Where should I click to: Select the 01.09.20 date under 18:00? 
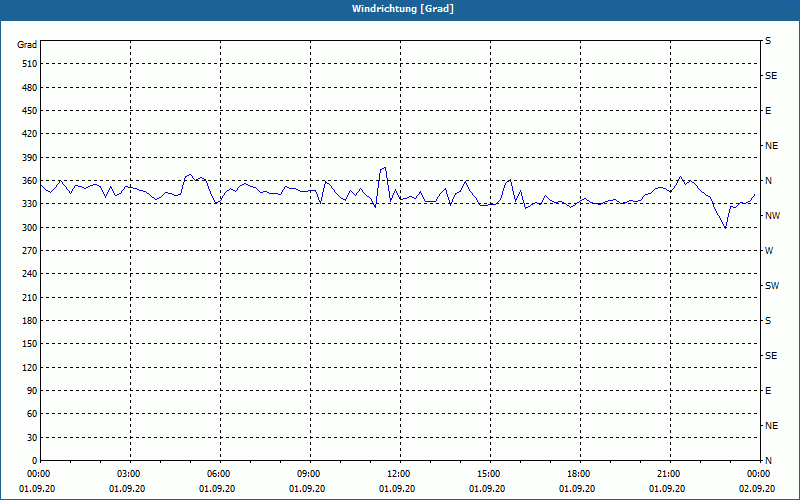tap(577, 489)
